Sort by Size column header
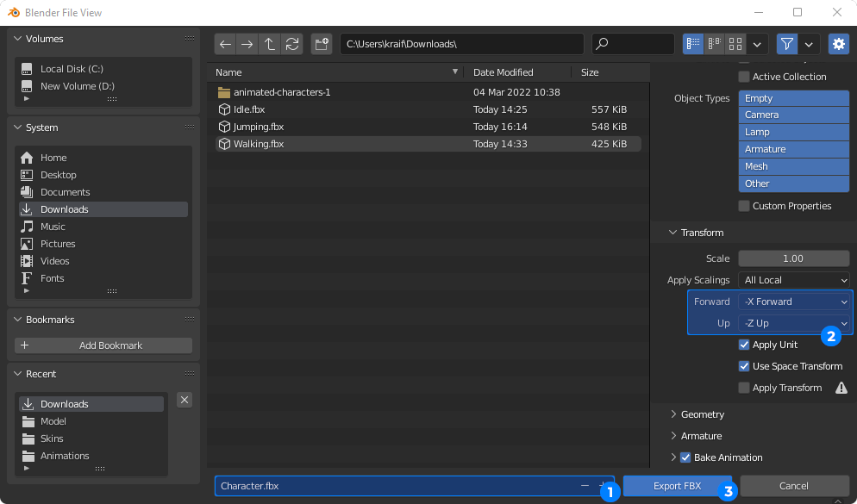 click(x=610, y=72)
